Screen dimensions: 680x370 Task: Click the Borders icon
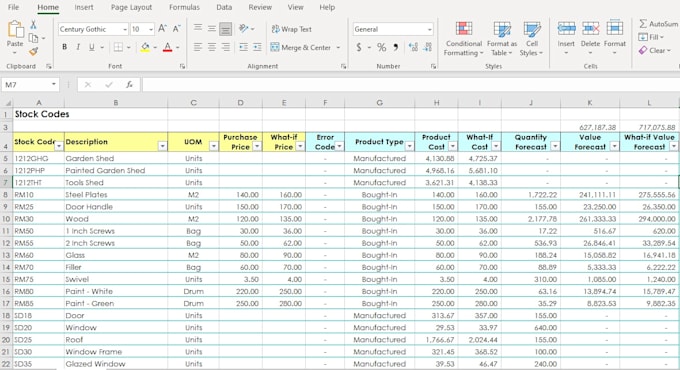pos(118,47)
